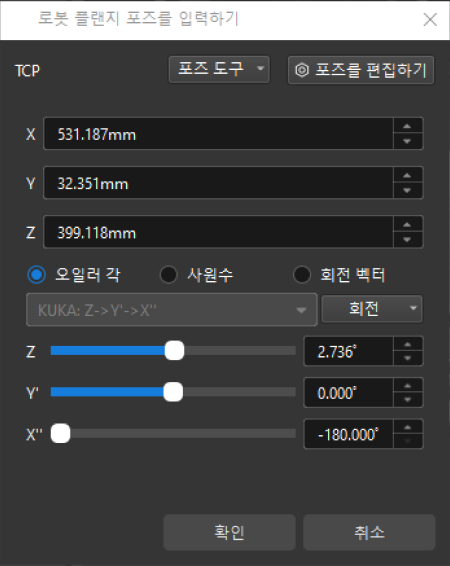This screenshot has height=566, width=450.
Task: Click the decrease arrow for Z position
Action: click(x=407, y=239)
